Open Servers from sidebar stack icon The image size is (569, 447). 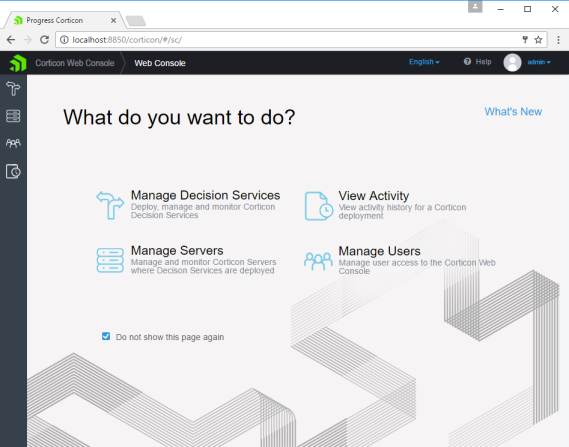click(13, 116)
